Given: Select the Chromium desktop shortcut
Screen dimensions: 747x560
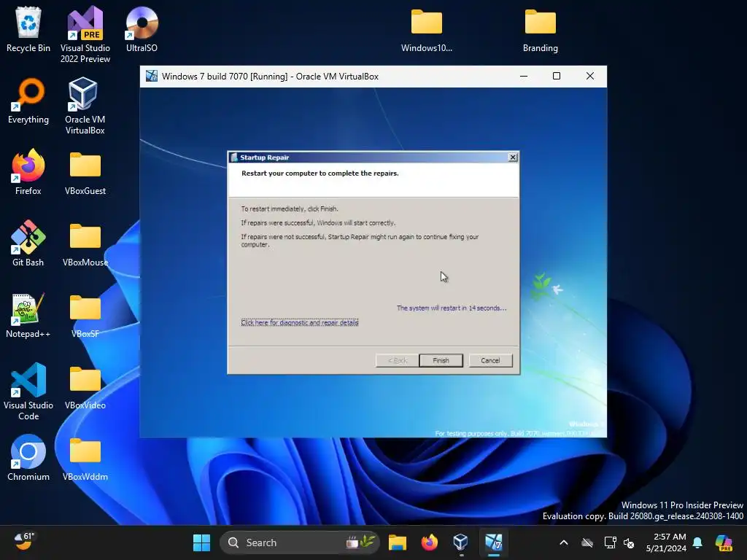Looking at the screenshot, I should click(x=28, y=458).
